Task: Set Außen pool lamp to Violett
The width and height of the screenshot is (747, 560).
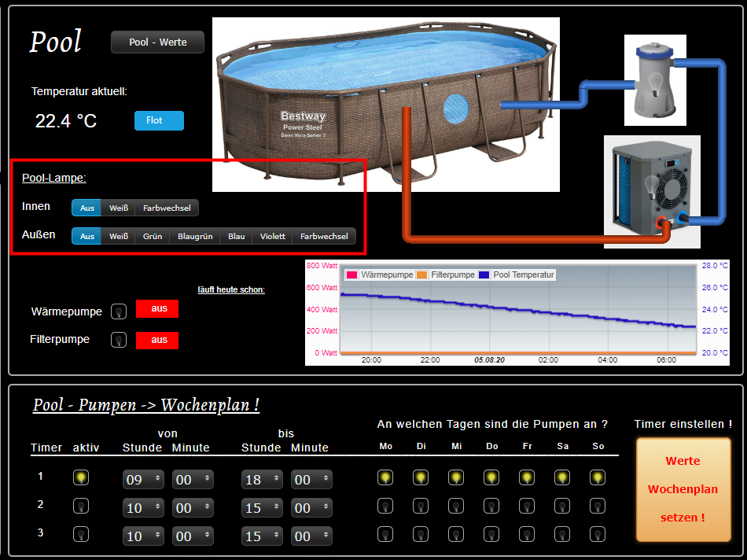Action: [x=273, y=236]
